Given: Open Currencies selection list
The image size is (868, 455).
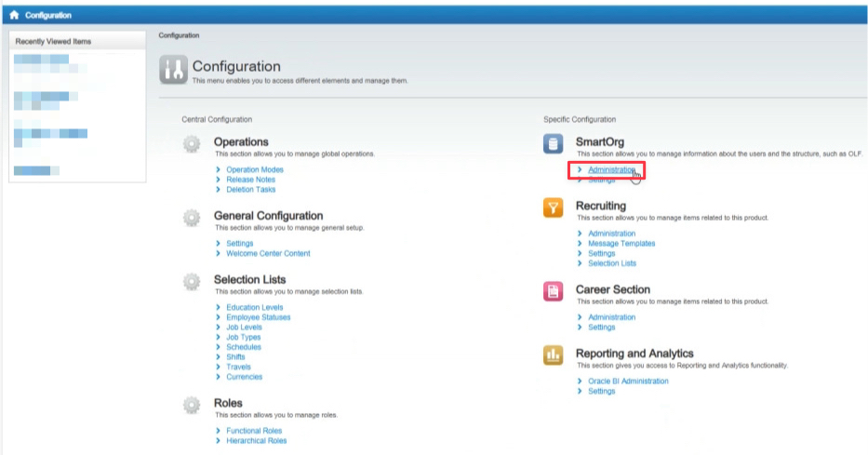Looking at the screenshot, I should coord(244,377).
